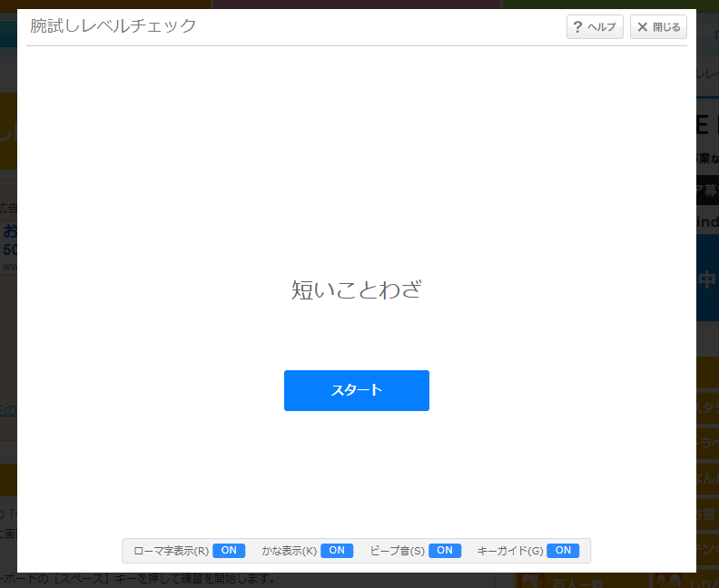Toggle ビープ音(S) ON switch
This screenshot has width=719, height=588.
pos(445,551)
